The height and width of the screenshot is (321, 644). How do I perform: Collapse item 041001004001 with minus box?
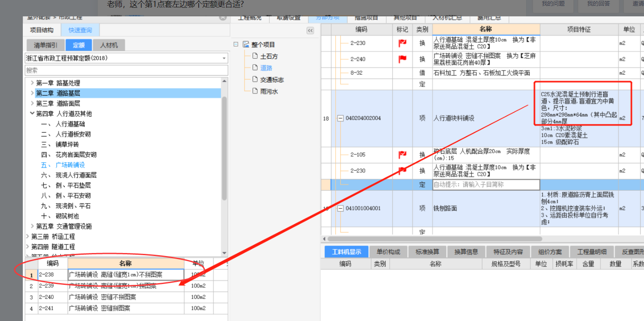[340, 208]
